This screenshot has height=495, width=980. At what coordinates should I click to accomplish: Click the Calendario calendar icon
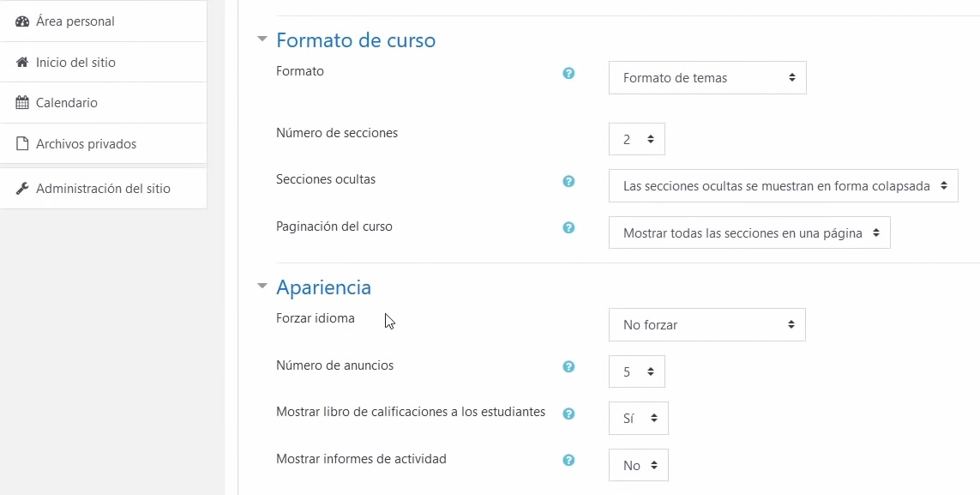click(22, 102)
